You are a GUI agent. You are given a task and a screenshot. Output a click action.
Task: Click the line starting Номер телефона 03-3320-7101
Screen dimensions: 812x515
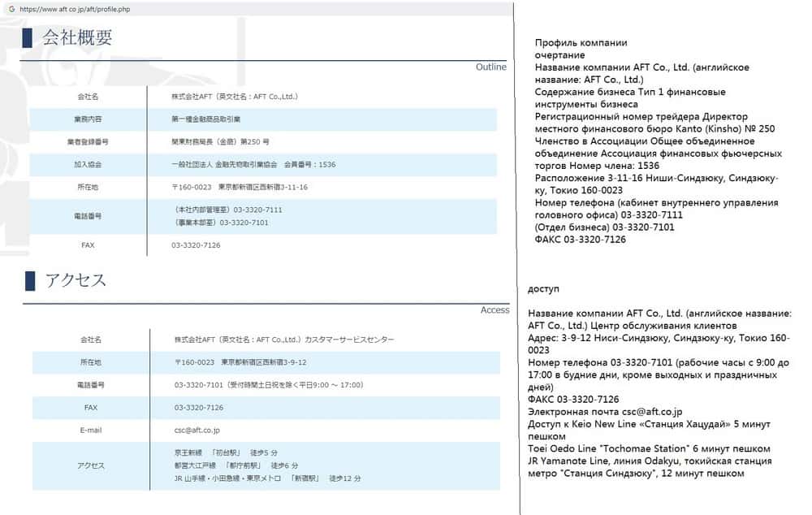(659, 362)
